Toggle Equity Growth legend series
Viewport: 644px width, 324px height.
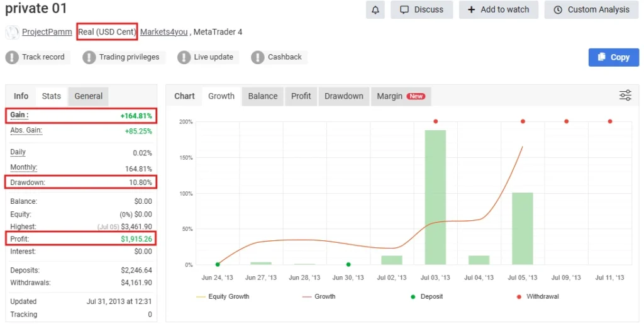click(x=223, y=296)
